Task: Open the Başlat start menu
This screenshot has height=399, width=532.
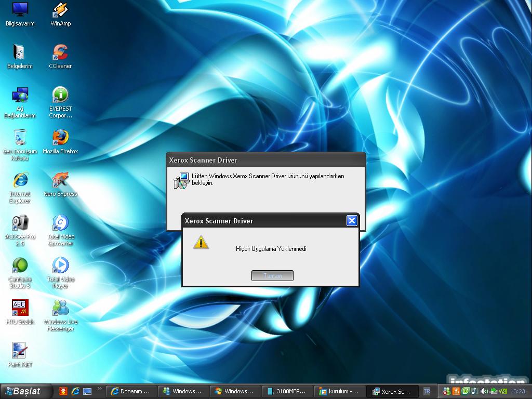Action: click(27, 391)
